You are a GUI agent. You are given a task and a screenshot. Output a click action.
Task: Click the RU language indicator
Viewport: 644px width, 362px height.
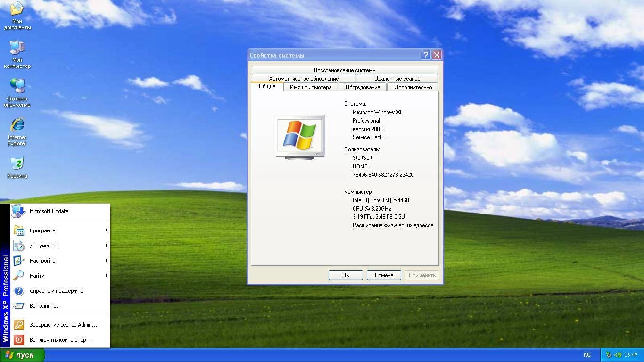coord(587,355)
